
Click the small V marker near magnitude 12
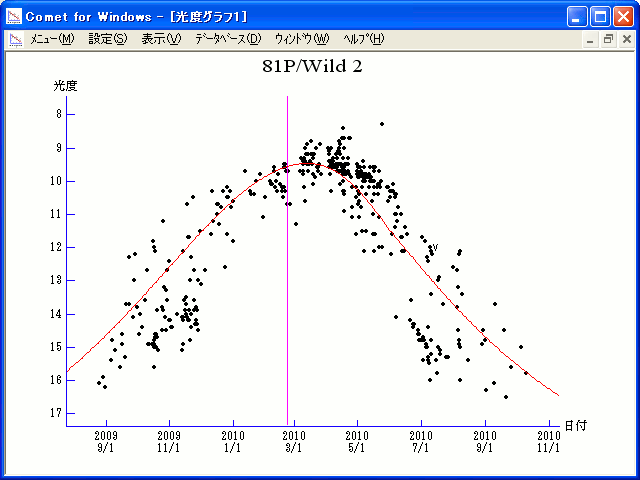(435, 247)
